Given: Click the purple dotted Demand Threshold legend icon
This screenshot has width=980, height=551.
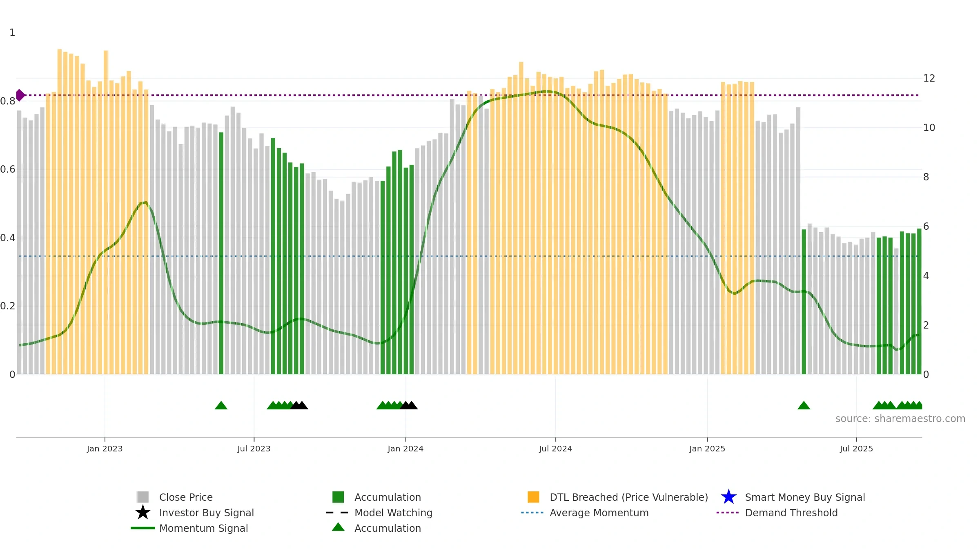Looking at the screenshot, I should click(728, 513).
